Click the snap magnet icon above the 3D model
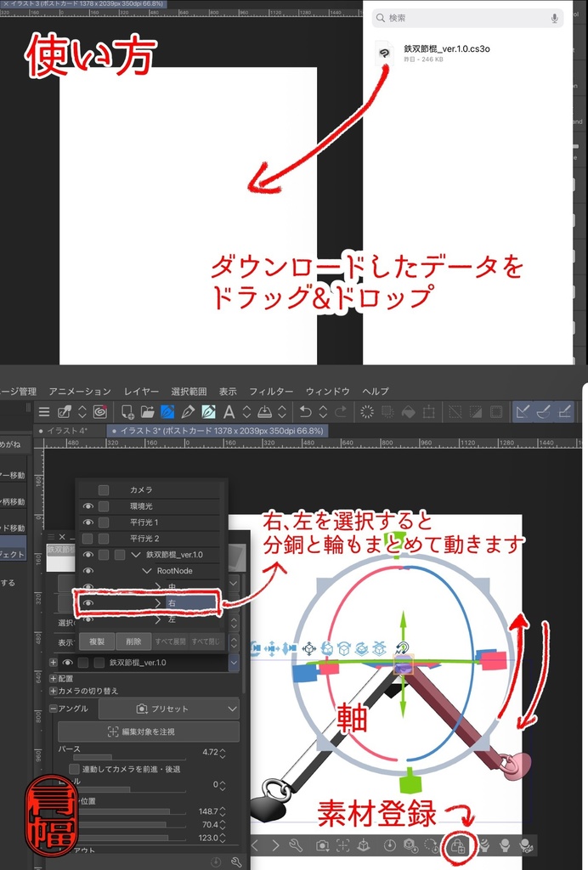This screenshot has width=588, height=870. 403,648
